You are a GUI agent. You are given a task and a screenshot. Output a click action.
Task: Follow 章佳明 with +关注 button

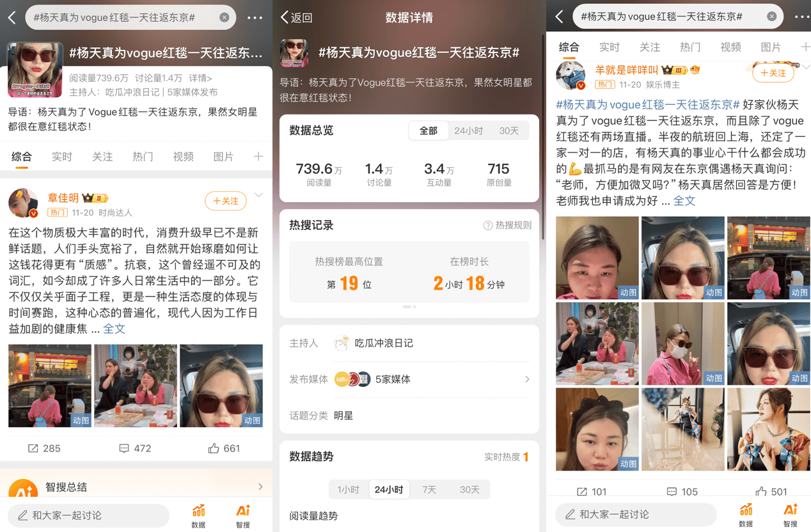(x=226, y=201)
